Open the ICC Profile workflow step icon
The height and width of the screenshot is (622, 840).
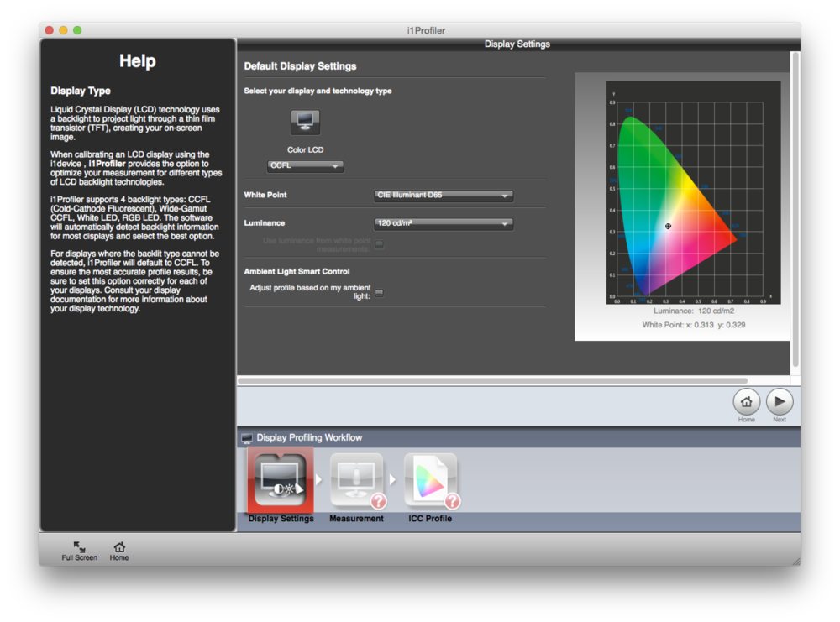click(431, 480)
